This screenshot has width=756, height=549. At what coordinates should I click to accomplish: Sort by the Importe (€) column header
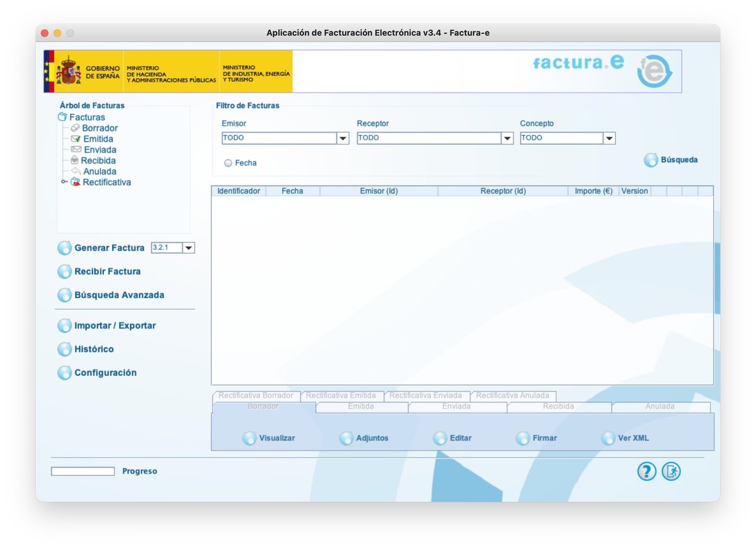tap(593, 191)
